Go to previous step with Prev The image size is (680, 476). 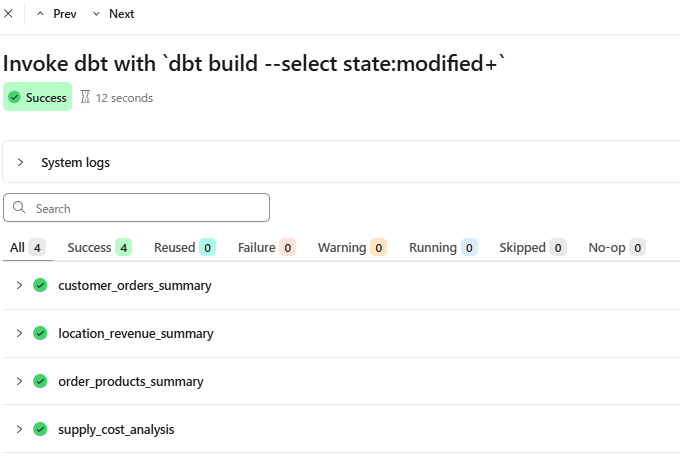[57, 14]
